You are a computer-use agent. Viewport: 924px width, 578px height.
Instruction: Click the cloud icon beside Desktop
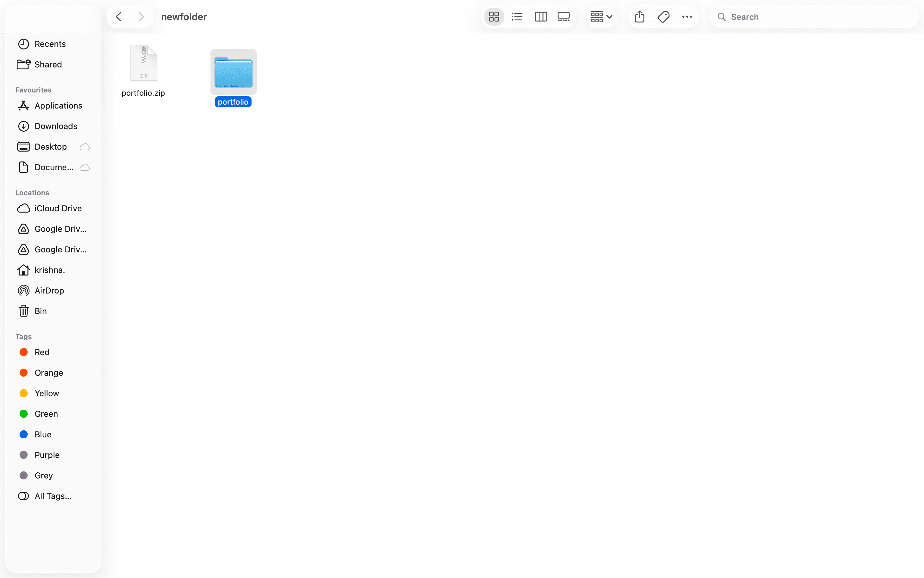click(85, 147)
